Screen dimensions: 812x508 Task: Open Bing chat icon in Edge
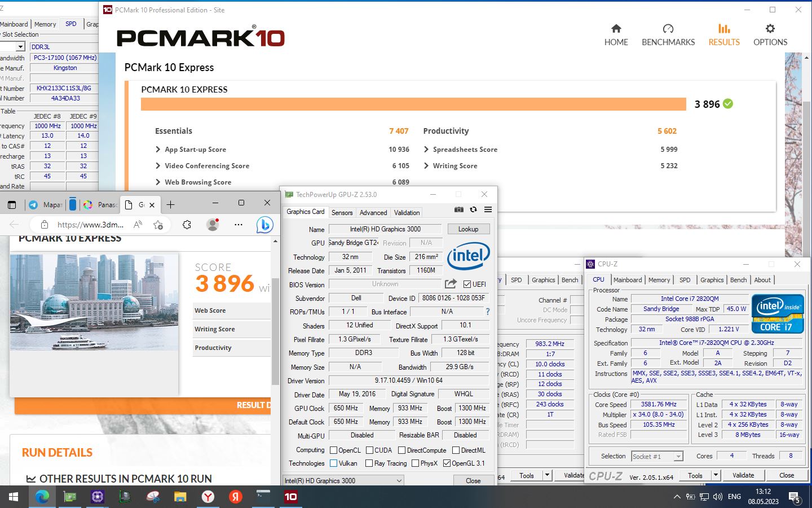[264, 225]
